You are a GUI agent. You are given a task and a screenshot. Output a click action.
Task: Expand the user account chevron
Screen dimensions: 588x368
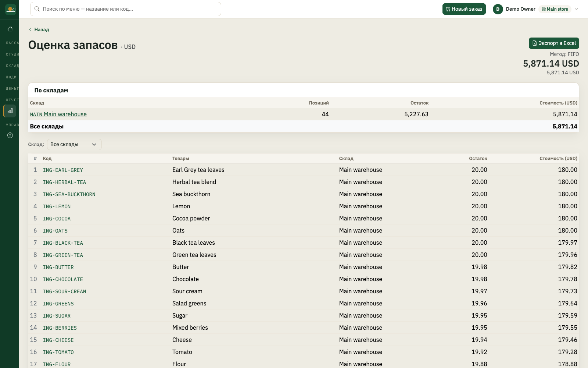pyautogui.click(x=576, y=9)
